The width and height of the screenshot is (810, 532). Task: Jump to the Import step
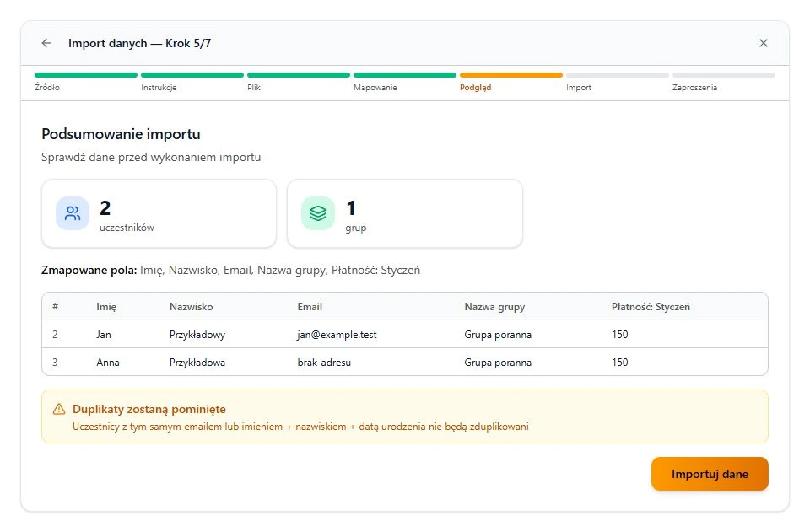pyautogui.click(x=618, y=82)
